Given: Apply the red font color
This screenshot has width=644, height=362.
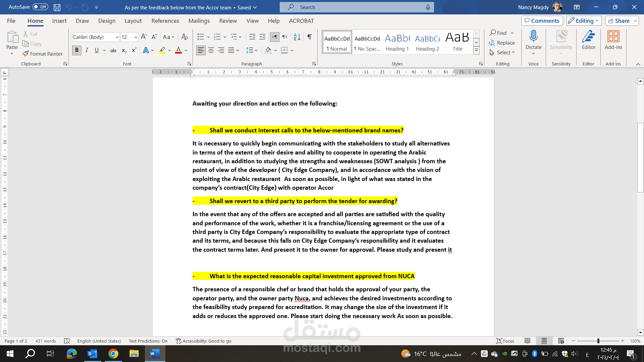Looking at the screenshot, I should 178,50.
